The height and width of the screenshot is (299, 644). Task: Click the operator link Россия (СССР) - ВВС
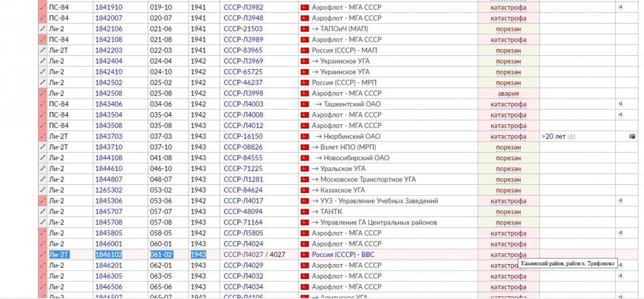[343, 255]
